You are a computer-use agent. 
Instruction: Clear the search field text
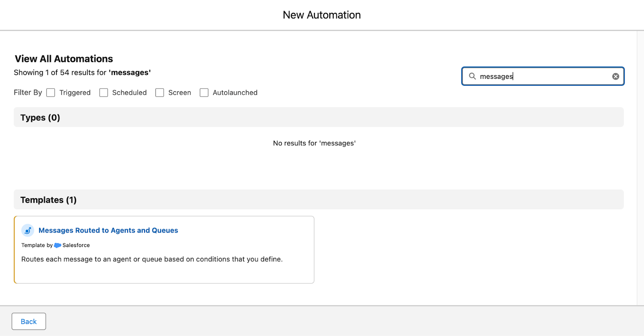[615, 76]
